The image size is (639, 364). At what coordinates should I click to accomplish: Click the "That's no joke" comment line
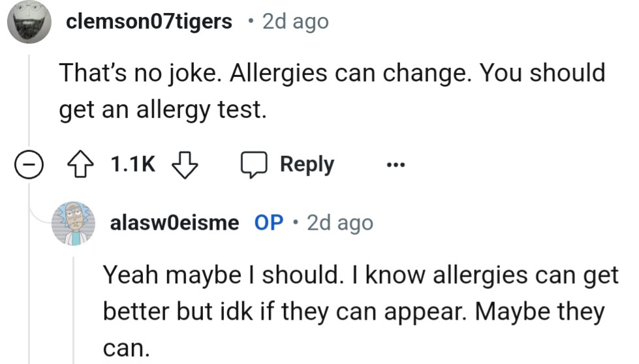click(332, 72)
